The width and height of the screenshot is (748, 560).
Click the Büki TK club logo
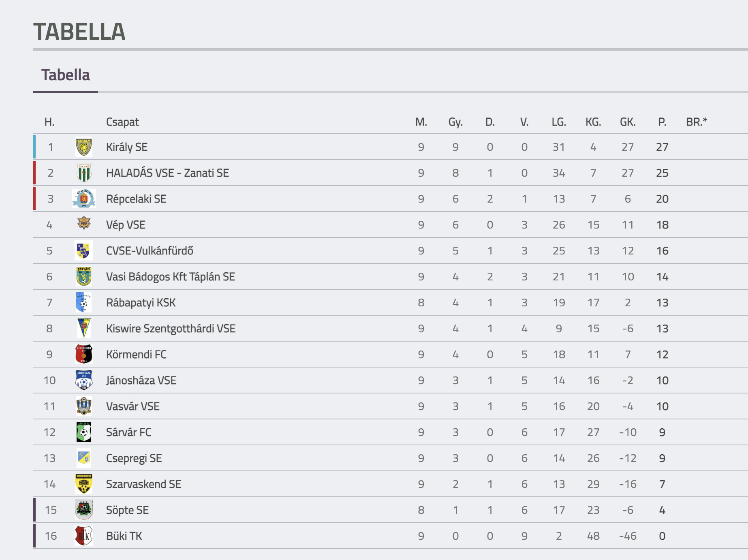tap(84, 536)
